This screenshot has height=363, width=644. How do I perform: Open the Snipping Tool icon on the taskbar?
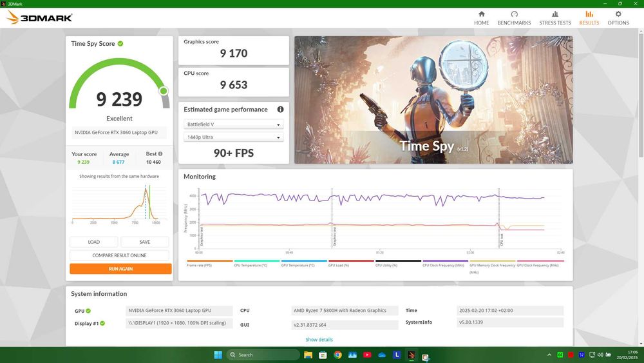coord(426,357)
